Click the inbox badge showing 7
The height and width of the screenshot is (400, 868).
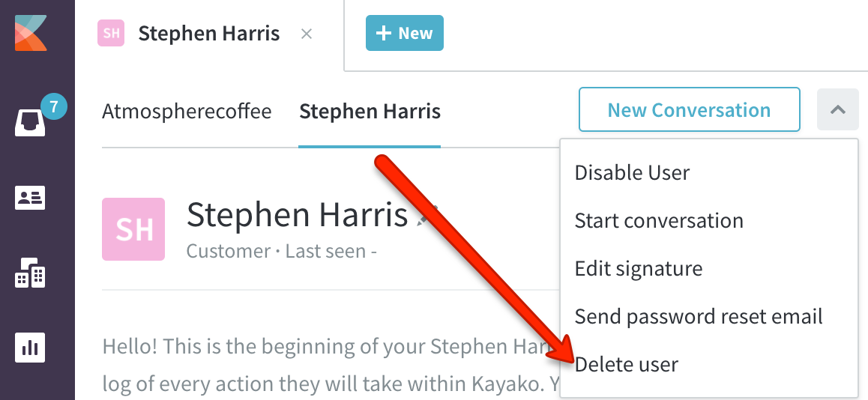[x=54, y=107]
